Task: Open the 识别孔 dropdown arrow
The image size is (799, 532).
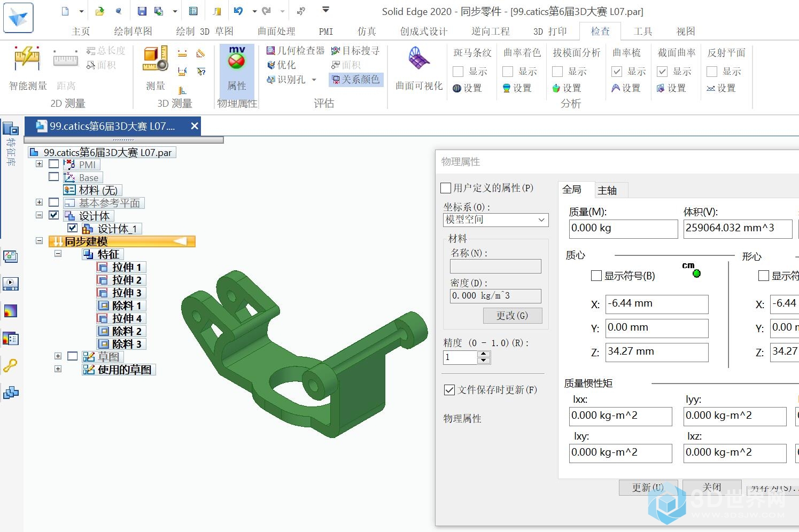Action: pyautogui.click(x=314, y=80)
